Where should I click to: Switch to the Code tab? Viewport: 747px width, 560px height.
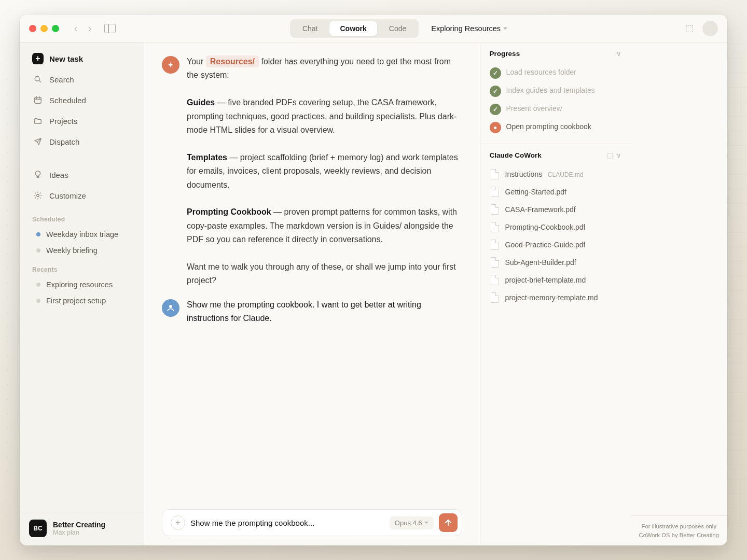pos(397,29)
